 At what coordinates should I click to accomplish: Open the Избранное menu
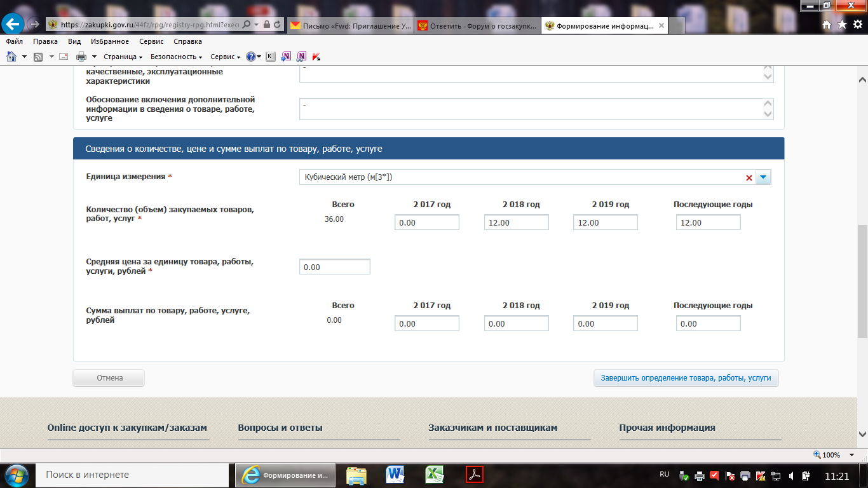tap(110, 41)
